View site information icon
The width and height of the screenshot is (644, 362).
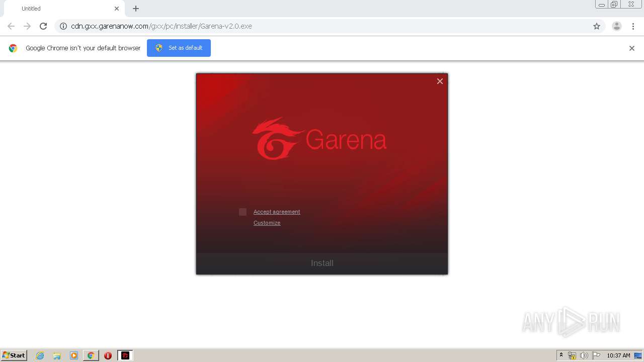[x=63, y=26]
